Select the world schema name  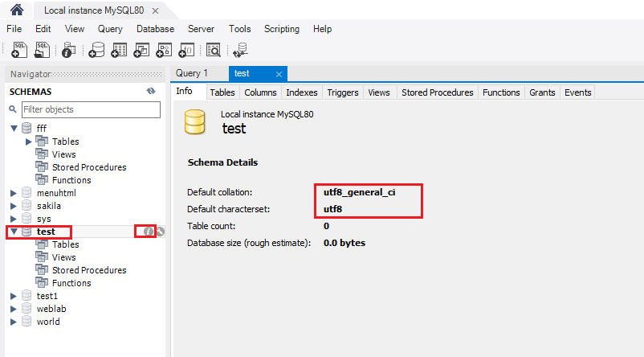click(x=48, y=322)
